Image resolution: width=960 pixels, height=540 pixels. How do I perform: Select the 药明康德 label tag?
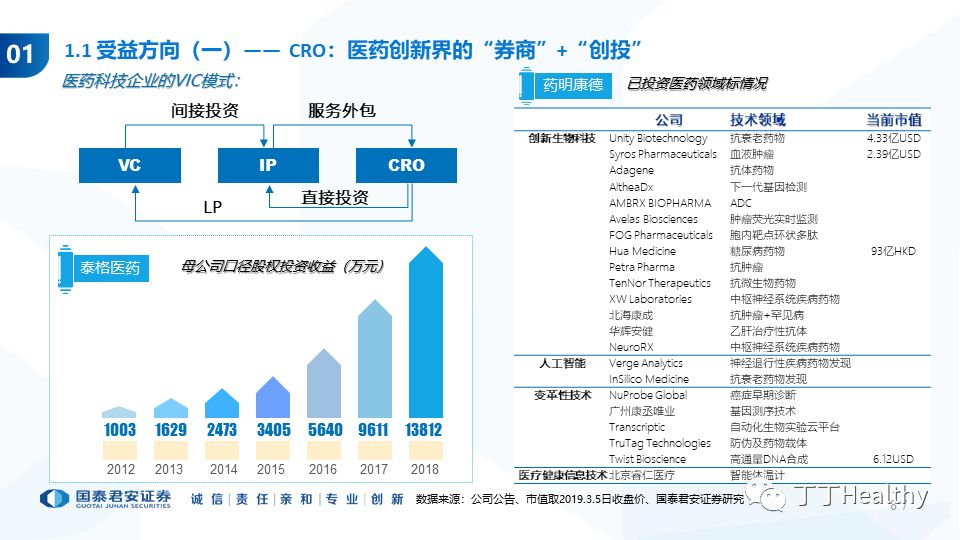573,84
